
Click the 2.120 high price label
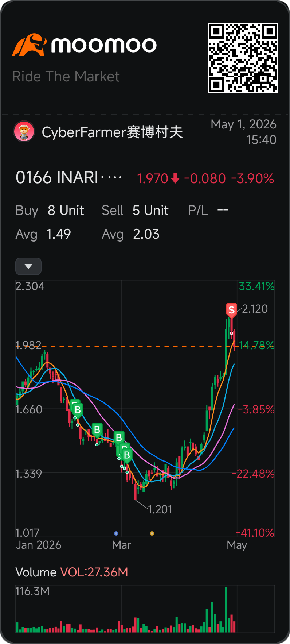[x=255, y=309]
